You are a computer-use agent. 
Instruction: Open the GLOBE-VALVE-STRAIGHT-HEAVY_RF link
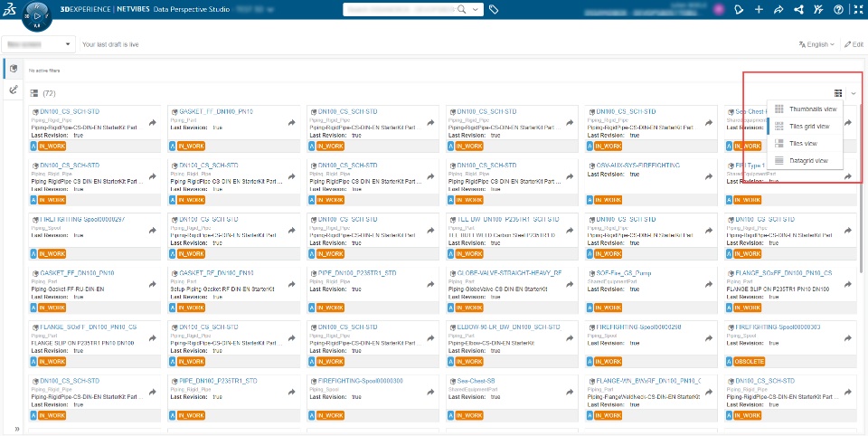509,273
